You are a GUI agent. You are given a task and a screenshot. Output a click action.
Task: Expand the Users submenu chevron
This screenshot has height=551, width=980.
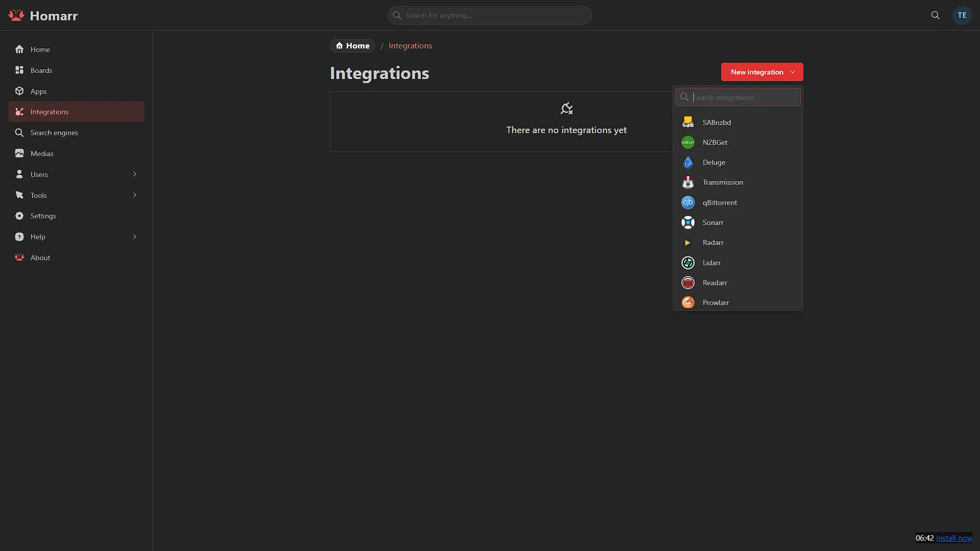(x=135, y=174)
